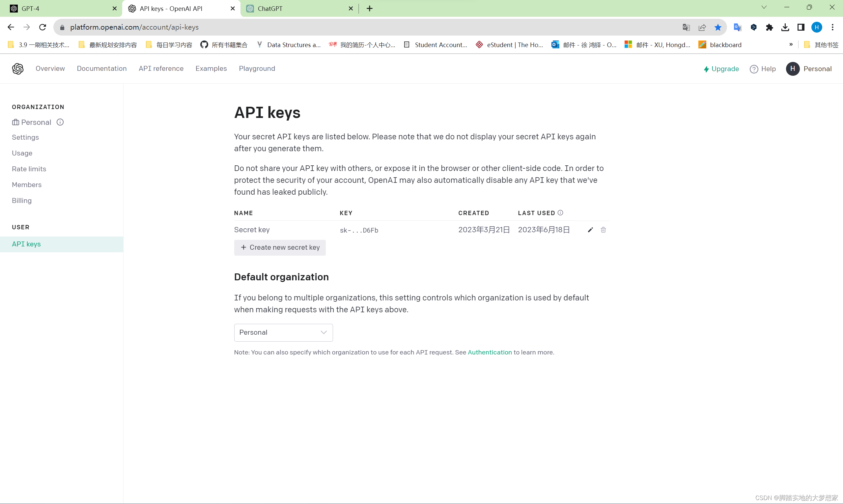This screenshot has width=843, height=504.
Task: Open the Billing sidebar menu item
Action: click(x=22, y=200)
